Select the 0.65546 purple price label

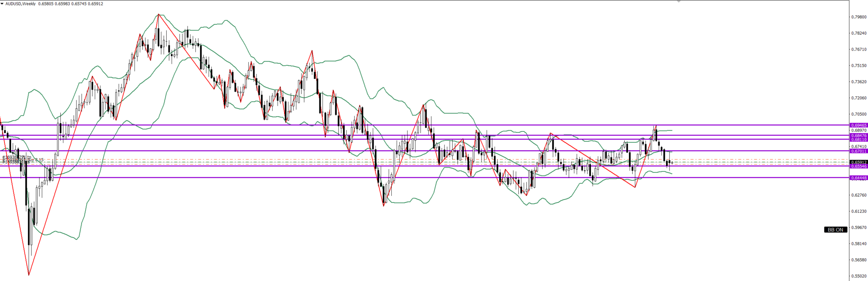click(858, 166)
